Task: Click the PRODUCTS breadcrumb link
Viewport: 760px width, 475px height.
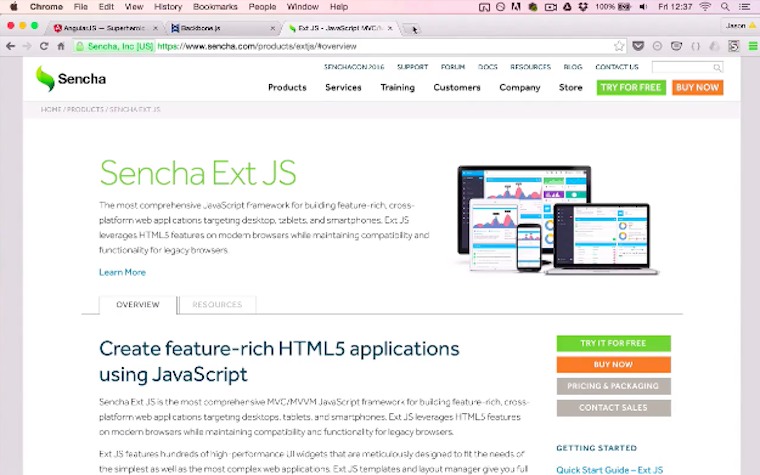Action: pyautogui.click(x=85, y=110)
